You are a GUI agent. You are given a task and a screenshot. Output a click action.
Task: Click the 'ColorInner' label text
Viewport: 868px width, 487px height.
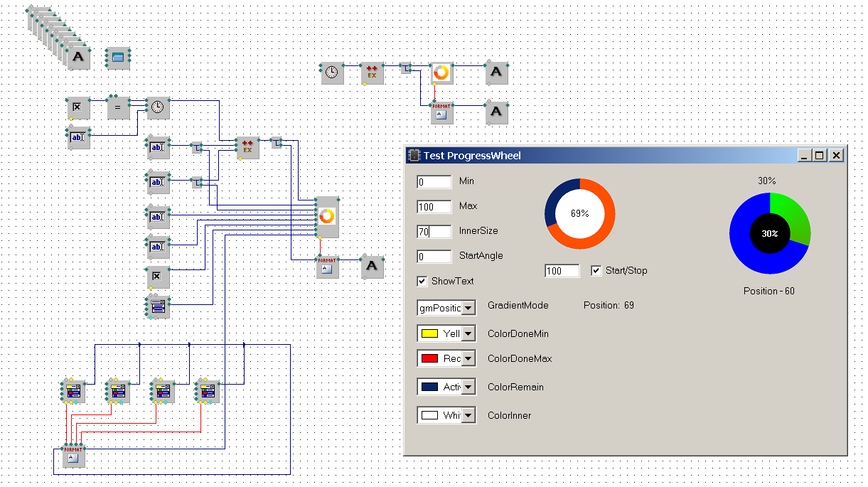pyautogui.click(x=509, y=415)
